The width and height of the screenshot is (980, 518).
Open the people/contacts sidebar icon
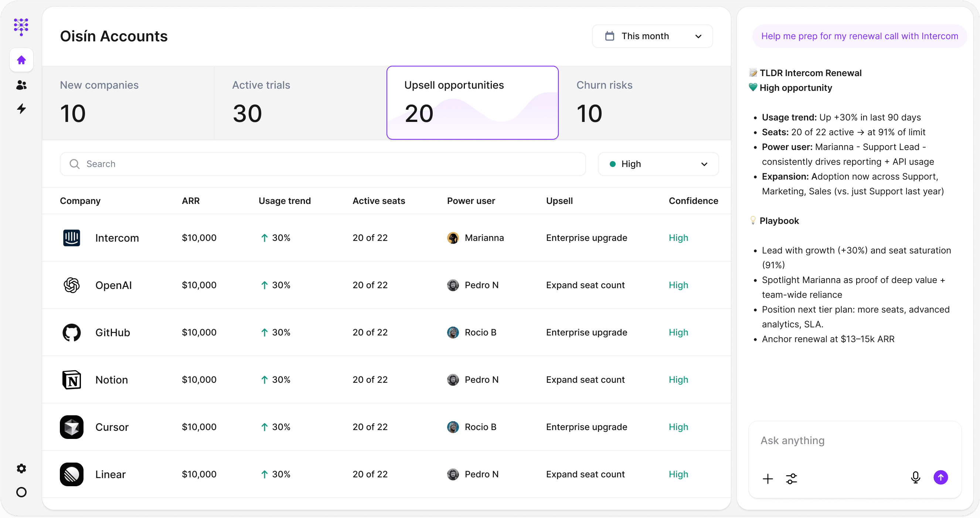click(x=21, y=85)
